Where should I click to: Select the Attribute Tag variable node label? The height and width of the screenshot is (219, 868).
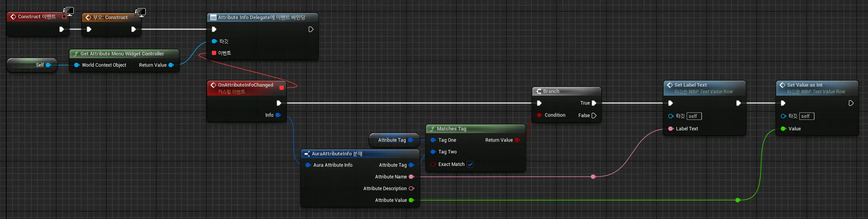pyautogui.click(x=392, y=140)
